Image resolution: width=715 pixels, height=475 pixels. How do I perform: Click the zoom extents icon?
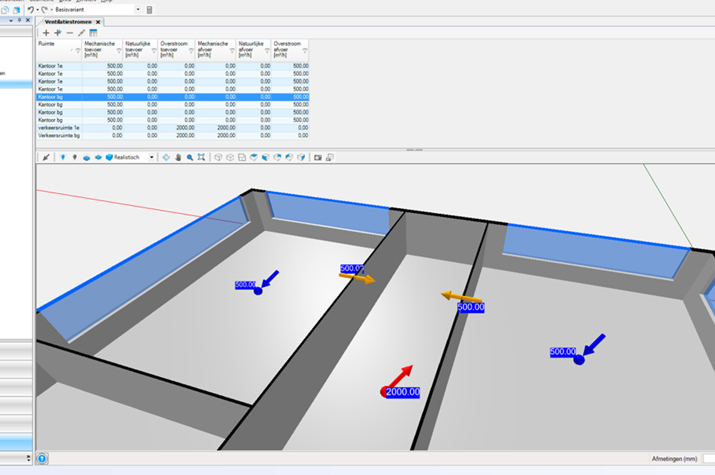(202, 157)
